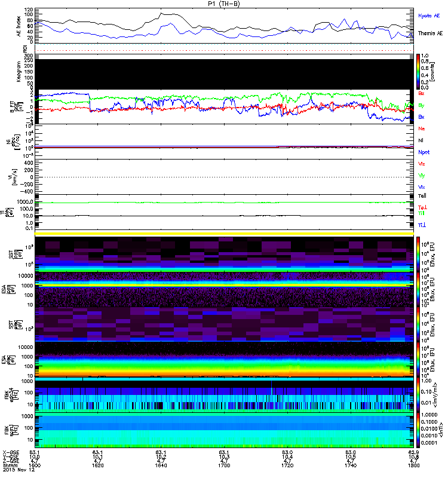Click the plot title P1 (TH-B)
Viewport: 448px width, 478px height.
point(223,4)
